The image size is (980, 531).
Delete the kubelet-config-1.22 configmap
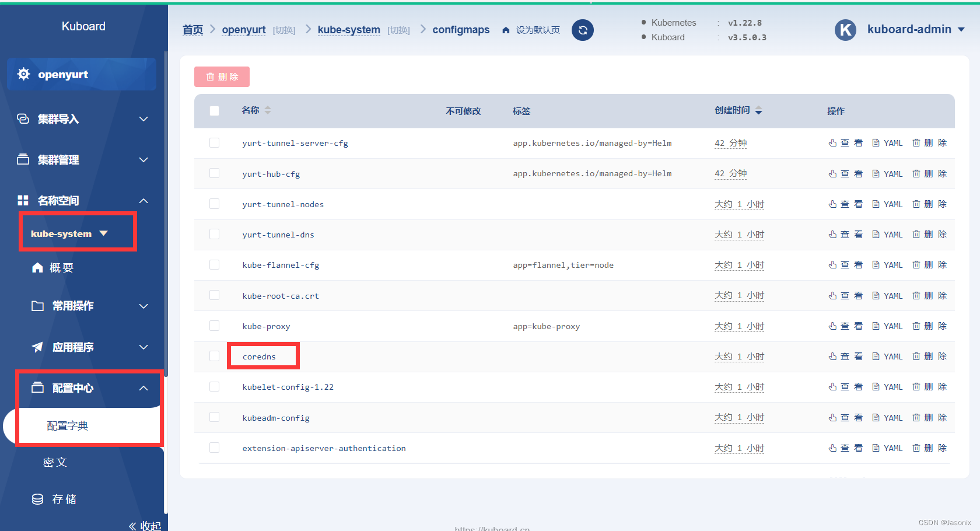click(930, 387)
